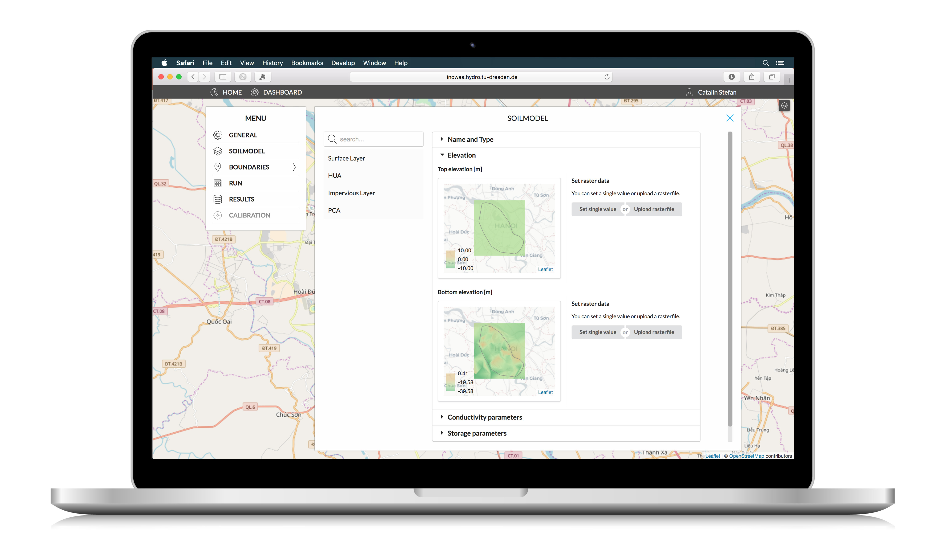Open the OpenStreetMap attribution link
Screen dimensions: 948x560
(746, 456)
